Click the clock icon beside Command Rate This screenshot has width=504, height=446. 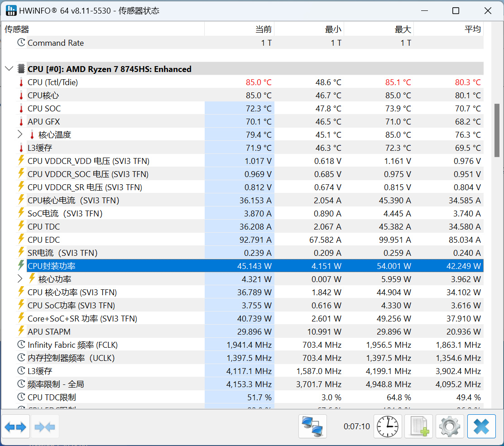(x=21, y=43)
